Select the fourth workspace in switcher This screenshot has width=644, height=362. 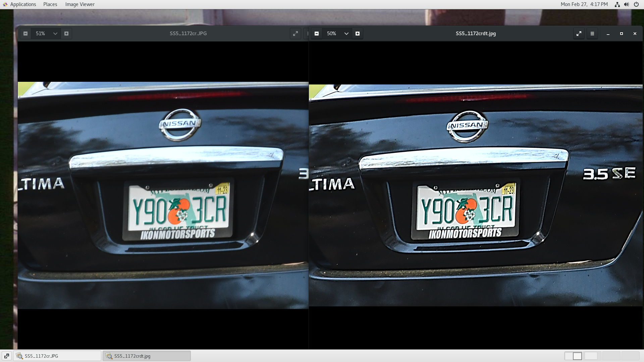pos(630,356)
